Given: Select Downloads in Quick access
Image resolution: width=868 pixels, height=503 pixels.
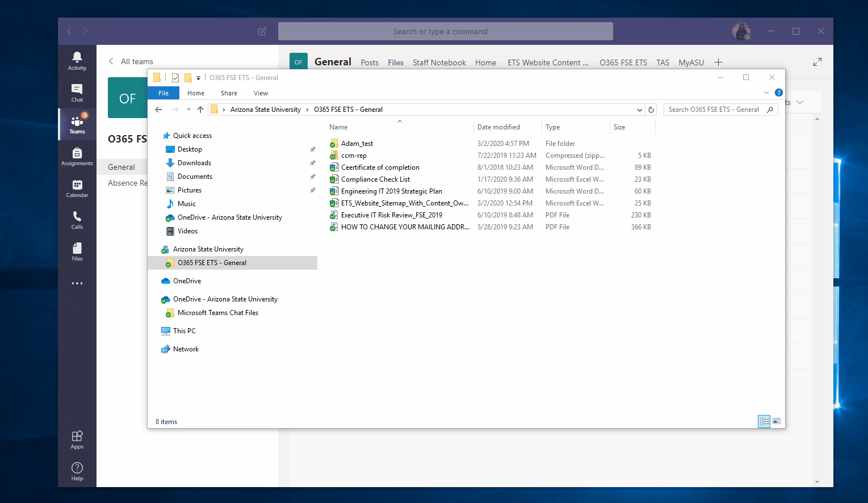Looking at the screenshot, I should (194, 163).
